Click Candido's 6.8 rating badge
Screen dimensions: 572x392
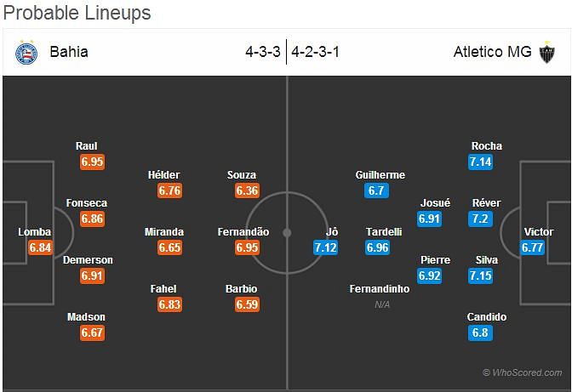tap(480, 332)
